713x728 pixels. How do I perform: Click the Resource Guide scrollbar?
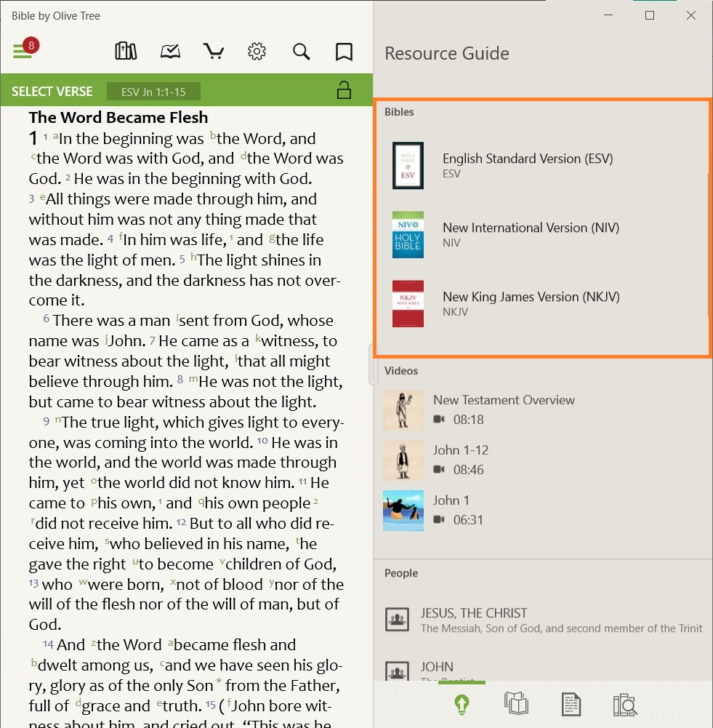[709, 244]
